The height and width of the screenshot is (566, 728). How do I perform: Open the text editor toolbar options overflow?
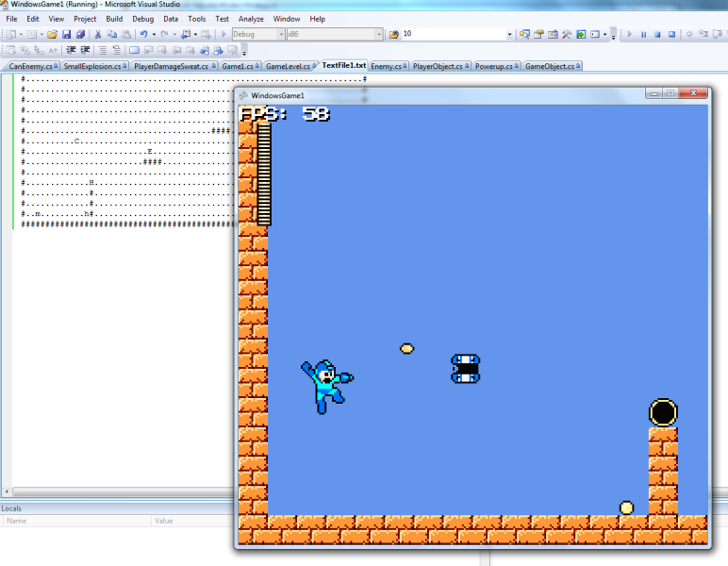point(244,51)
